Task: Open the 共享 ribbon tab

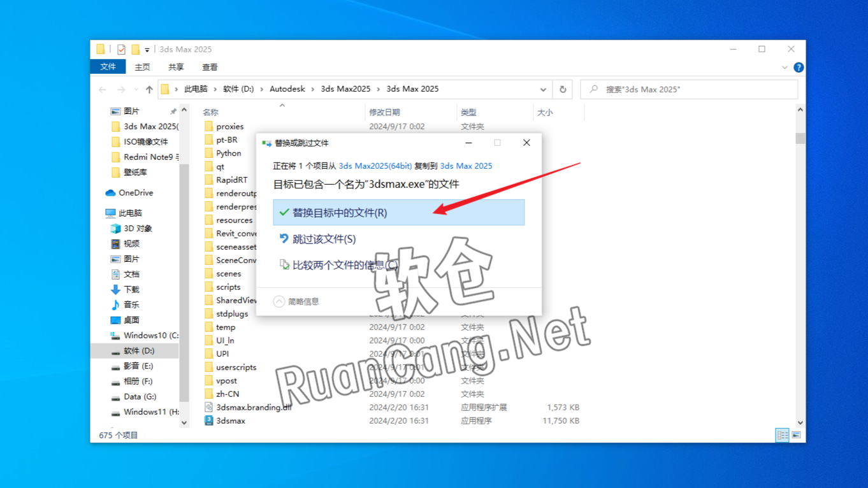Action: 176,67
